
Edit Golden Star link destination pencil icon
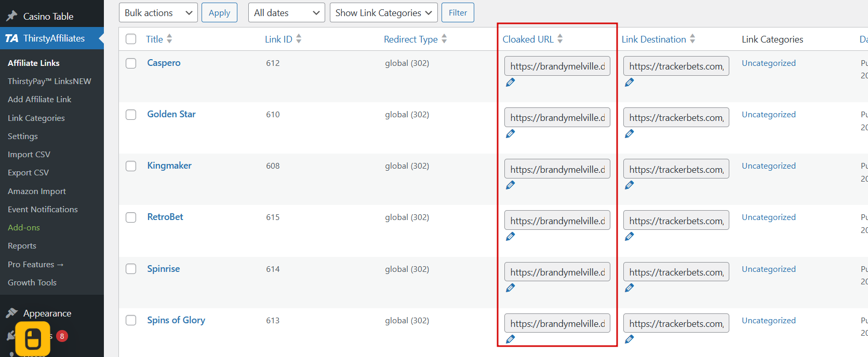tap(630, 134)
